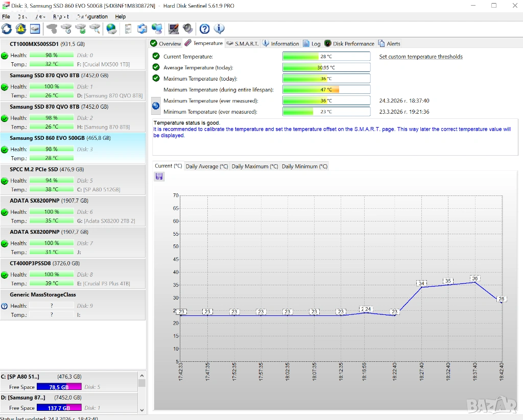523x420 pixels.
Task: Click the globe icon in the toolbar
Action: tap(111, 29)
